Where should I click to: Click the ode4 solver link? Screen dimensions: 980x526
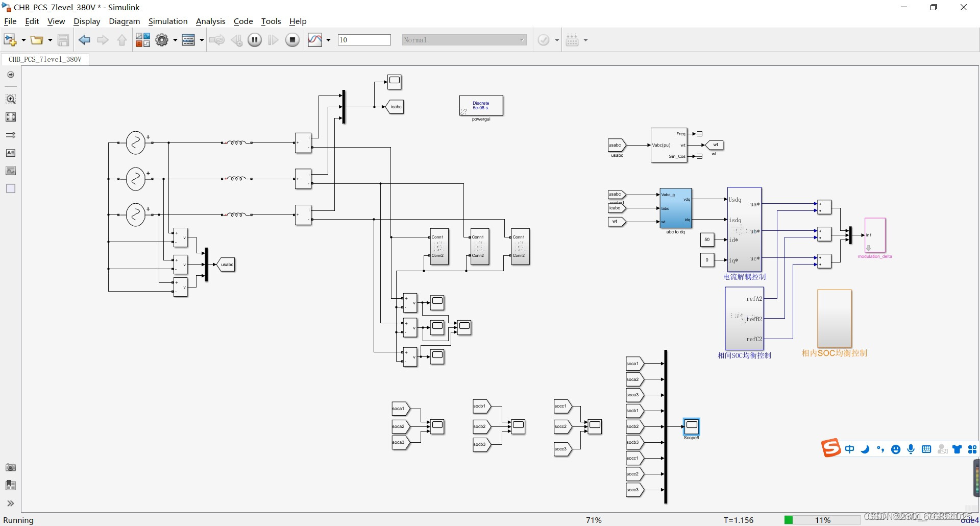tap(970, 520)
